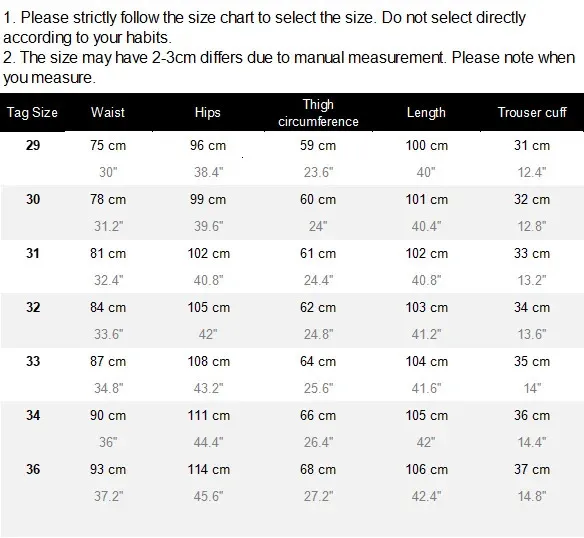The height and width of the screenshot is (538, 584).
Task: Select the 103 cm length value
Action: pyautogui.click(x=427, y=307)
